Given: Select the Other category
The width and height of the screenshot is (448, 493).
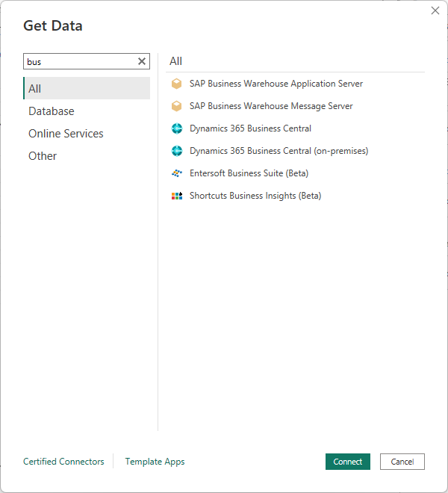Looking at the screenshot, I should coord(87,155).
